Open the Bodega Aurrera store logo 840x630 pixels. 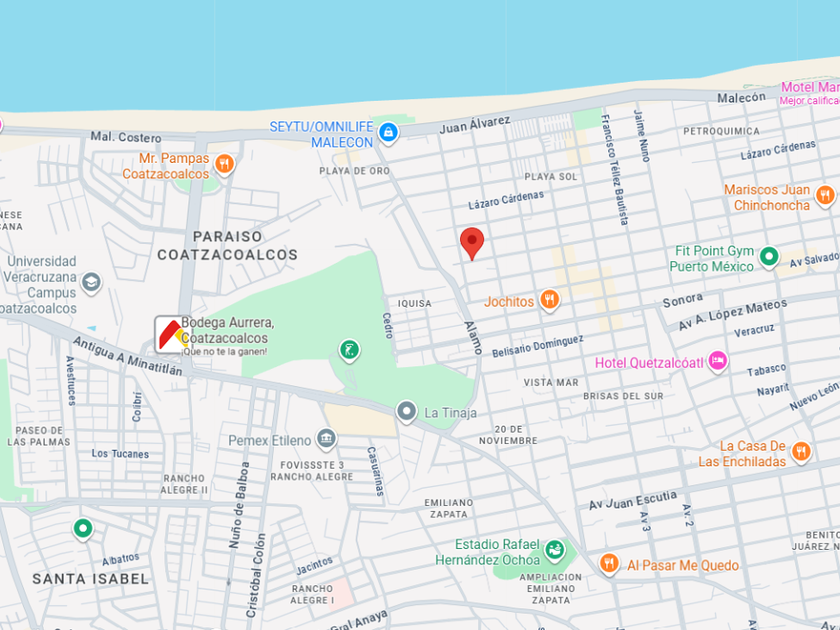coord(171,334)
